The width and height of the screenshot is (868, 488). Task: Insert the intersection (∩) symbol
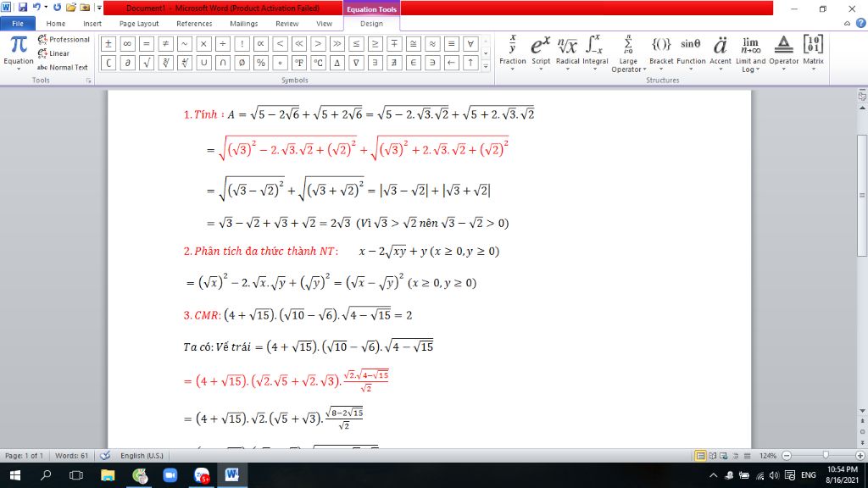click(x=223, y=63)
